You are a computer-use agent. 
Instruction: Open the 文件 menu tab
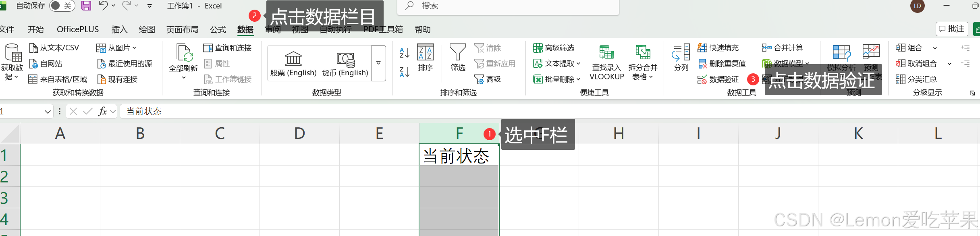pos(7,29)
